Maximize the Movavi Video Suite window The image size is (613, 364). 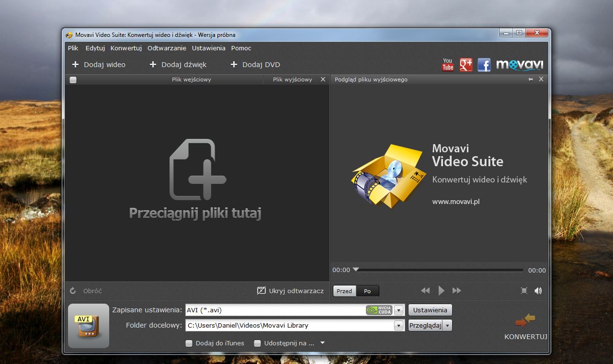519,33
